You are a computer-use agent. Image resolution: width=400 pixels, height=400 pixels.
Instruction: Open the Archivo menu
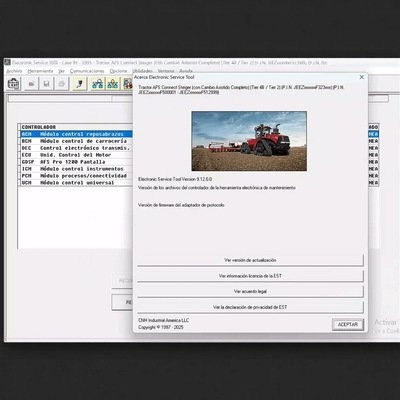(x=14, y=71)
